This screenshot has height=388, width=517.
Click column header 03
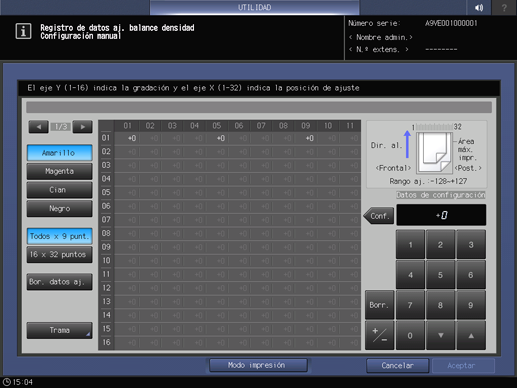click(x=172, y=126)
